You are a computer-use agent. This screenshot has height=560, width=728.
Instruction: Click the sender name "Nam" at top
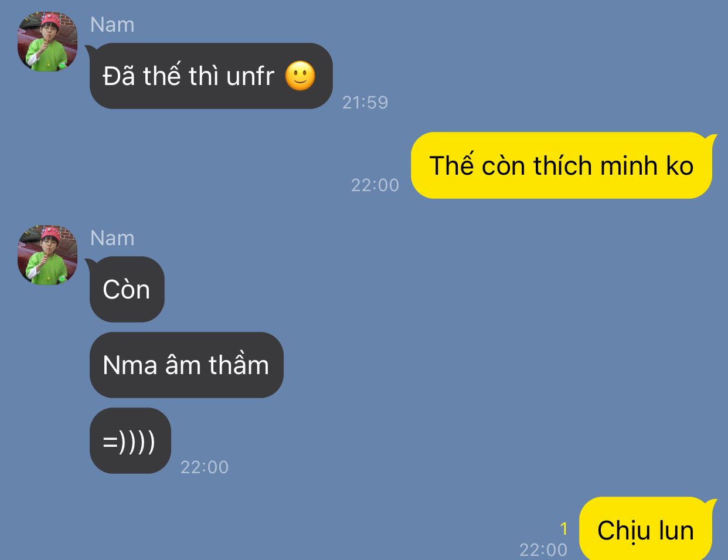113,25
